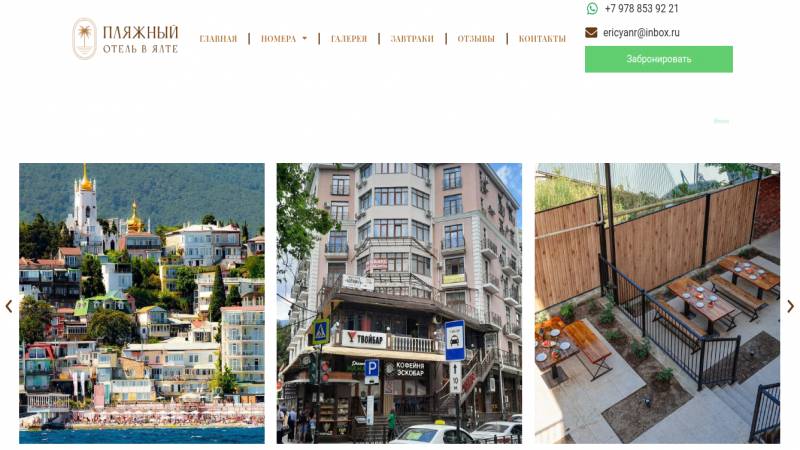Click the Пляжный отель в Ялте title
This screenshot has height=450, width=800.
click(140, 39)
